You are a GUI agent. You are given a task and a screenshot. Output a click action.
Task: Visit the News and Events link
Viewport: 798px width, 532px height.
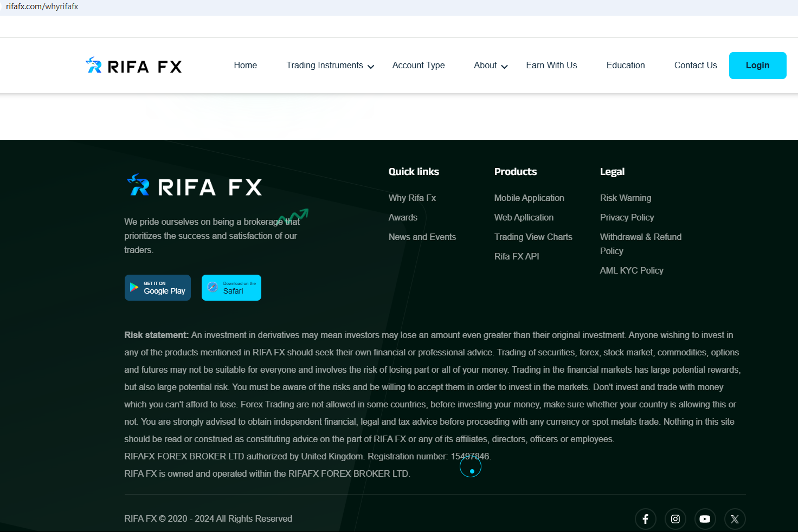coord(422,237)
